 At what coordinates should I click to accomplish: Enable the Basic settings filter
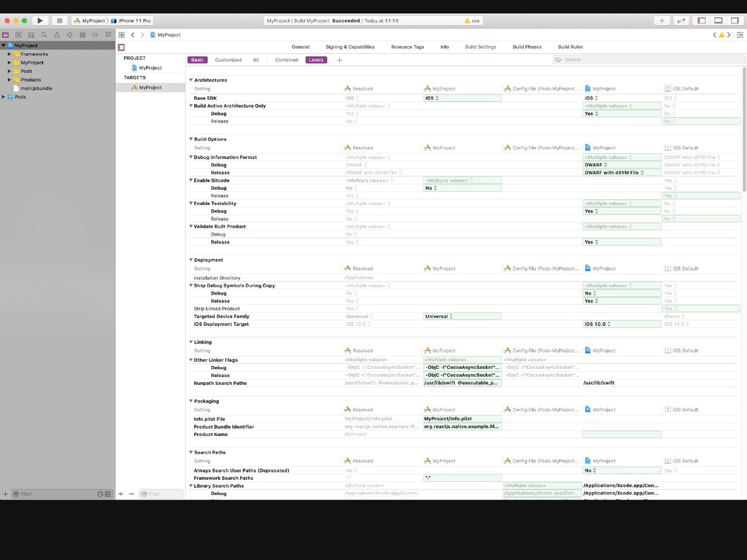(197, 60)
